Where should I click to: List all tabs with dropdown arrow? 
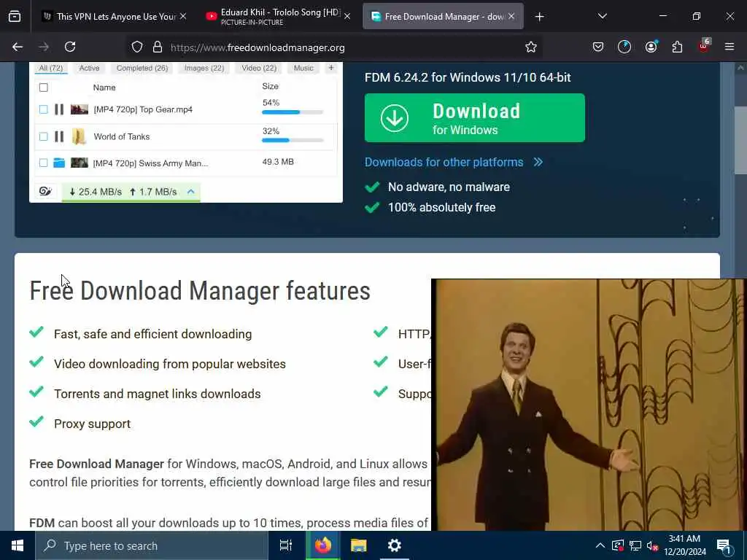[602, 16]
